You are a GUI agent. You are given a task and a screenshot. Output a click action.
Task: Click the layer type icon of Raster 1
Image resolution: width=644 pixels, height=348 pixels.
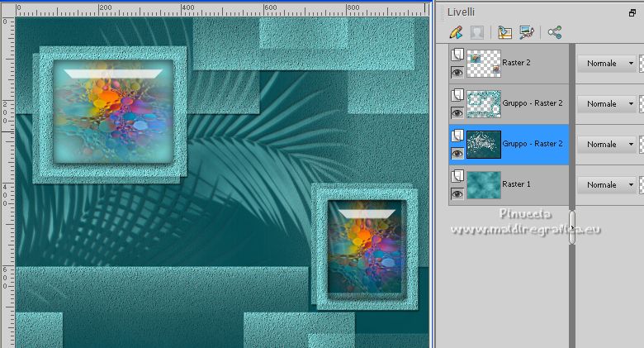click(x=457, y=176)
